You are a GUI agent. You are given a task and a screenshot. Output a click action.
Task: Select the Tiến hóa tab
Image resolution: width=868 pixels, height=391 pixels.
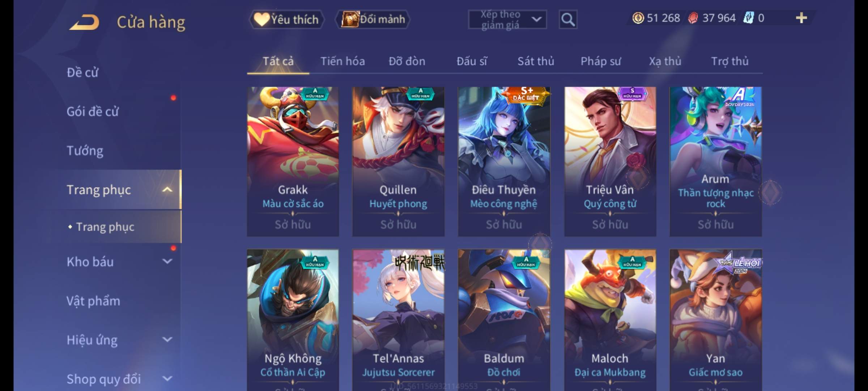pos(342,61)
